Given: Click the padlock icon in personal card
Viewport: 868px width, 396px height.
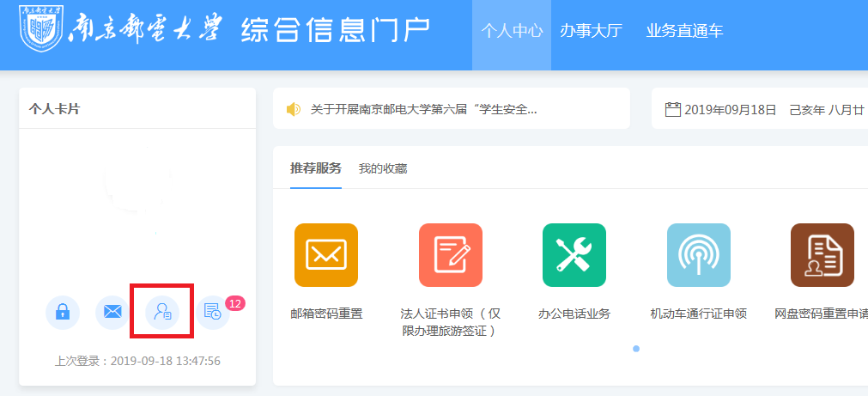Looking at the screenshot, I should click(62, 313).
